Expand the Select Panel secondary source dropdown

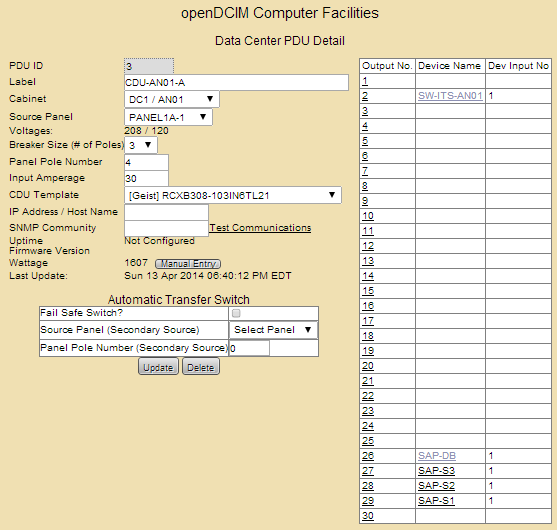tap(273, 330)
